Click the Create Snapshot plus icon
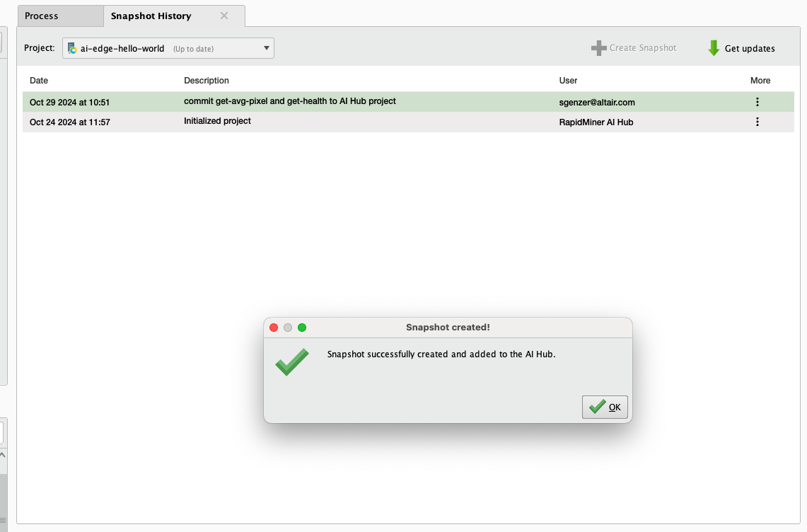 pyautogui.click(x=598, y=48)
